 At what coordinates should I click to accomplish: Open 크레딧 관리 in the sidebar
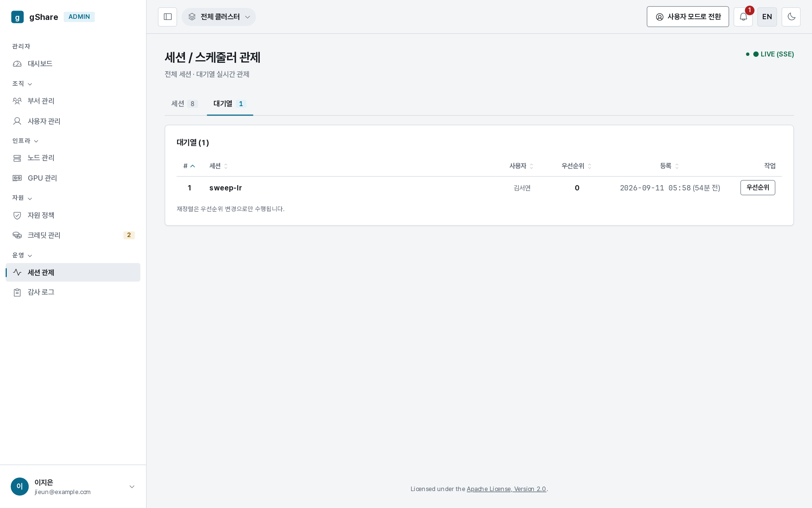tap(73, 235)
